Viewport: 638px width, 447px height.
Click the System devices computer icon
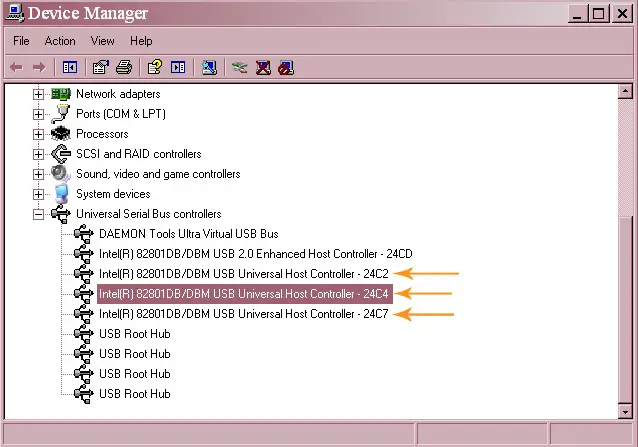(x=61, y=194)
